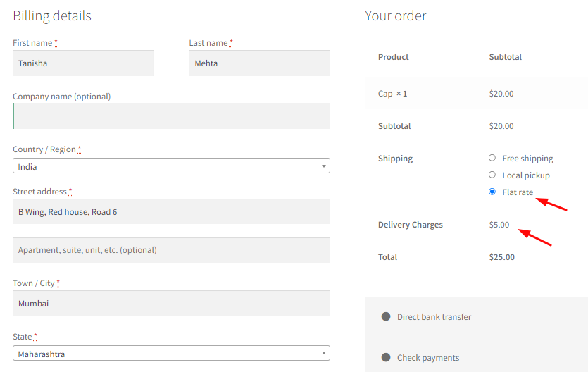This screenshot has width=588, height=372.
Task: Pick Direct bank transfer payment method
Action: tap(386, 316)
